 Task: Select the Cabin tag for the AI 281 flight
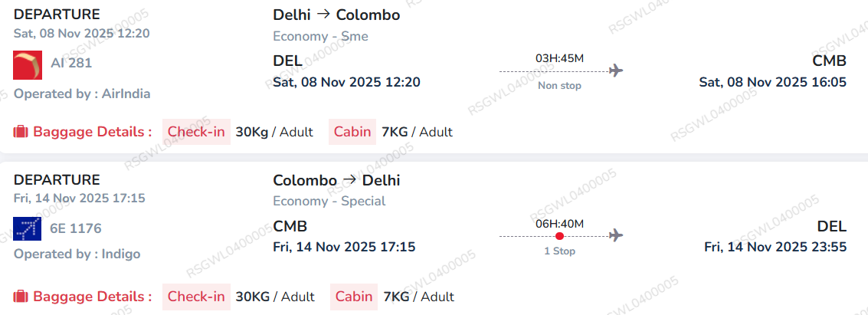pyautogui.click(x=352, y=132)
